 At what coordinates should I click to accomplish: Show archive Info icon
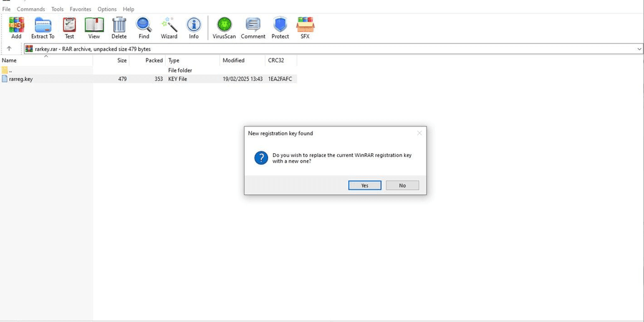click(x=194, y=27)
